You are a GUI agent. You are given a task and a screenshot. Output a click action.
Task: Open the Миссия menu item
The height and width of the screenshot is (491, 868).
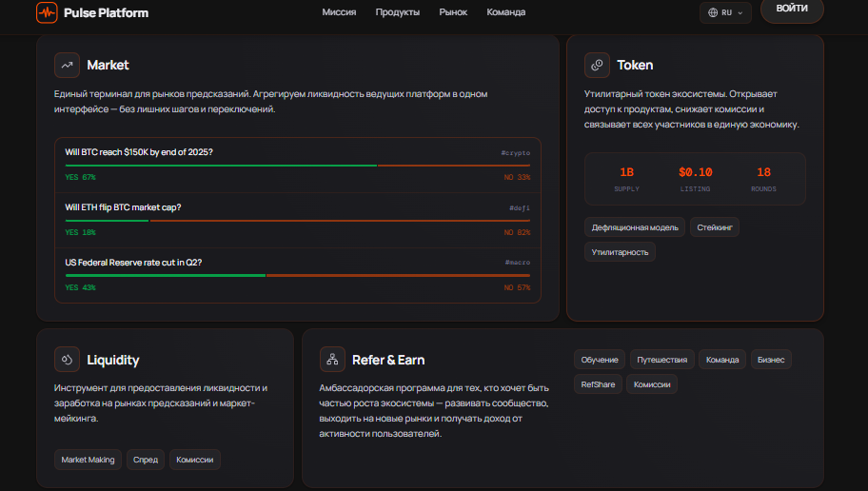pyautogui.click(x=339, y=12)
